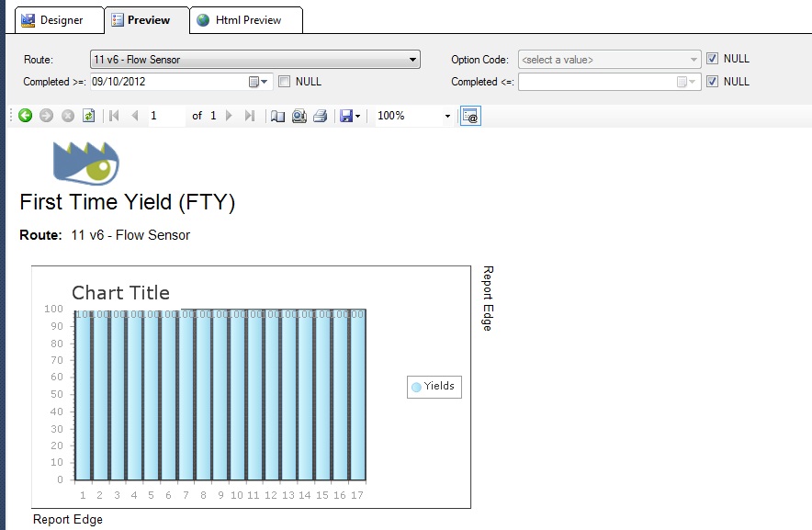
Task: Go to Last Page in the report toolbar
Action: [250, 116]
